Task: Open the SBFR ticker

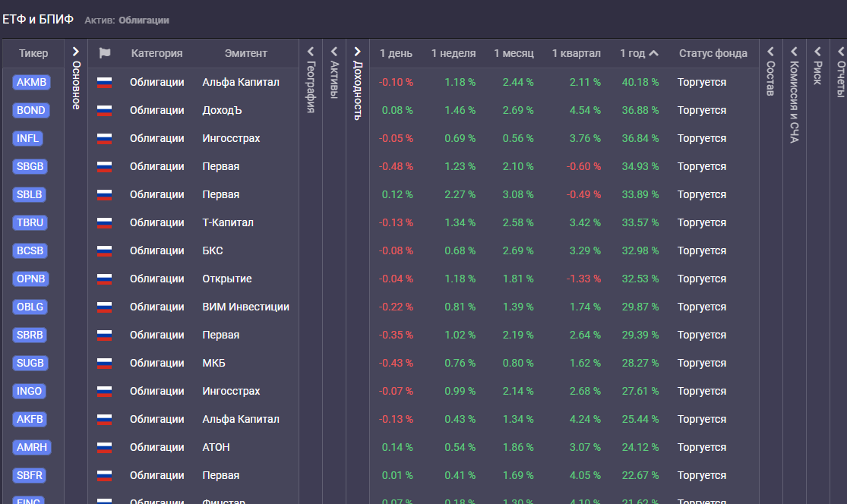Action: [29, 475]
